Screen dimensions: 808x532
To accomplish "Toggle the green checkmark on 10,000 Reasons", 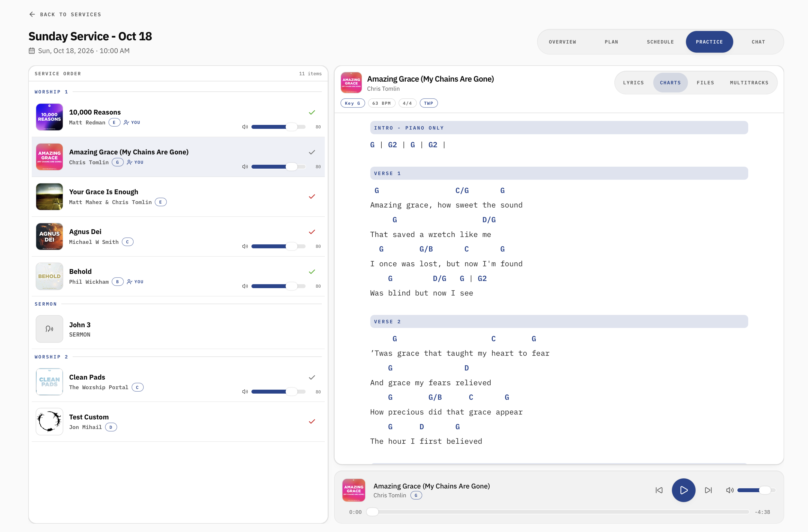I will tap(312, 112).
